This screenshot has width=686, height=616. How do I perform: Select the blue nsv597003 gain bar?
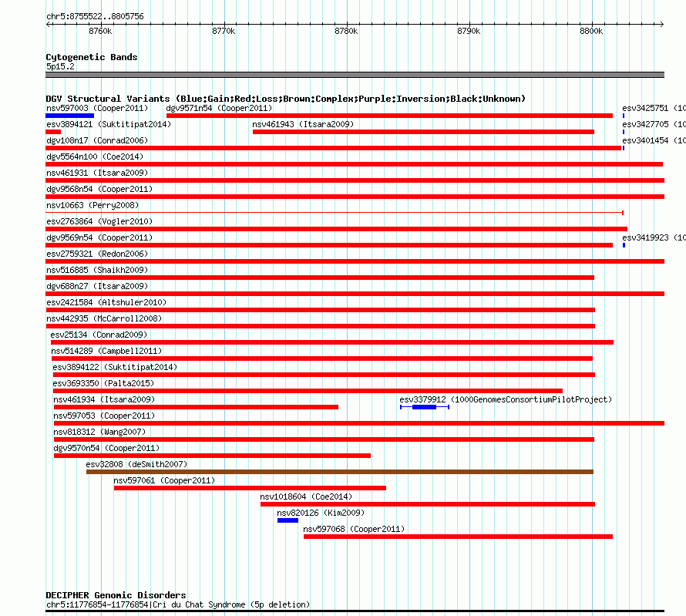coord(69,116)
